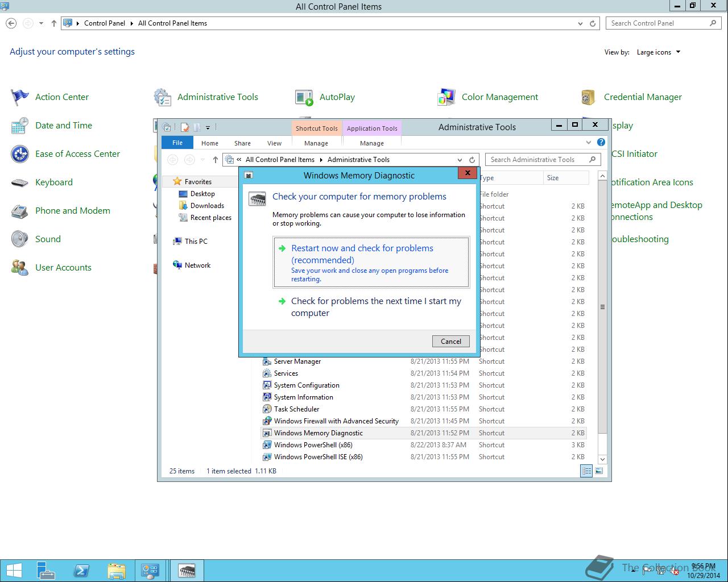Open recent locations dropdown in Administrative Tools

(202, 160)
